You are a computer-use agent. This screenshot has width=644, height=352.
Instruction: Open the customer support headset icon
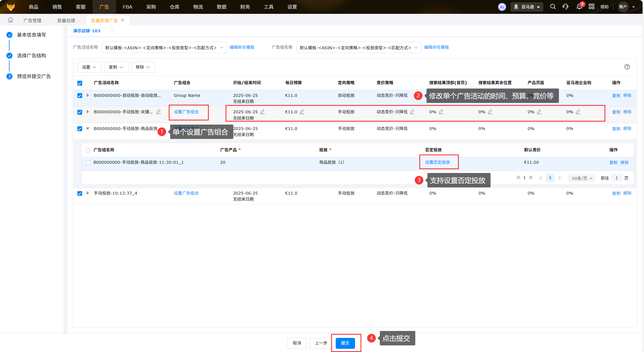point(565,7)
